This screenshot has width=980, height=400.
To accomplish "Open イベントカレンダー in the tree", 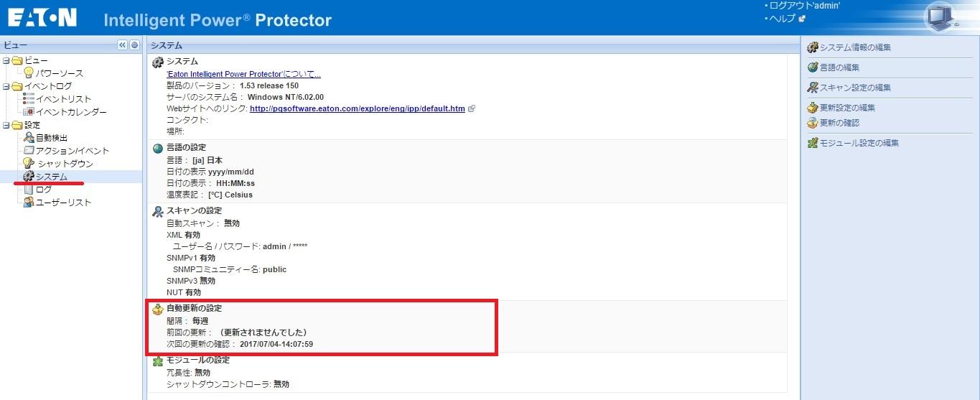I will click(71, 112).
